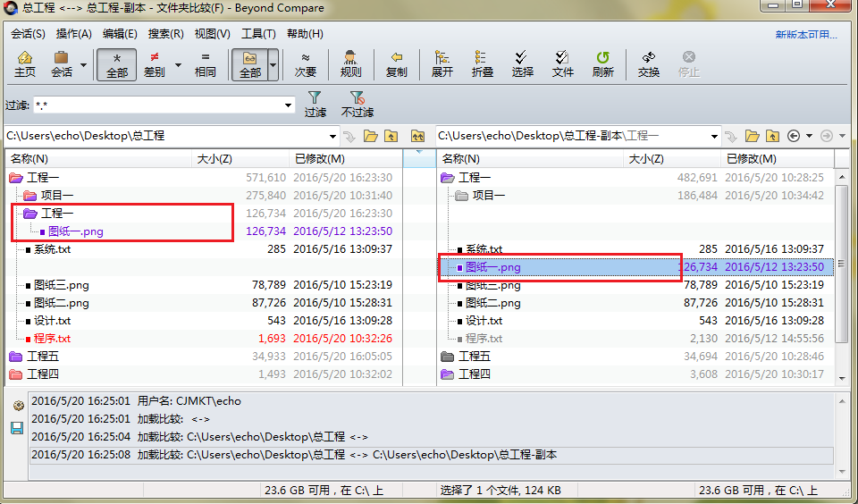This screenshot has width=858, height=504.
Task: Open the 会话 sessions briefcase button
Action: pyautogui.click(x=62, y=64)
